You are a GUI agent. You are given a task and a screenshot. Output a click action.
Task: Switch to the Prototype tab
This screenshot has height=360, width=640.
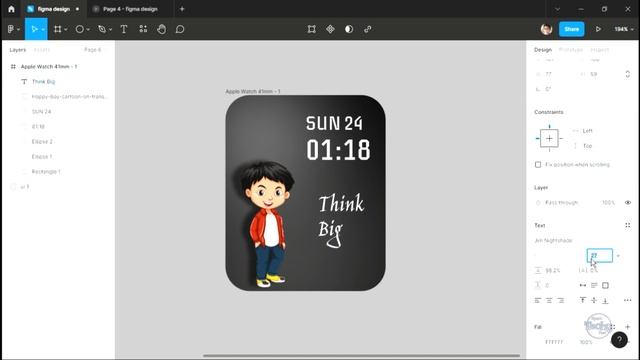(x=571, y=50)
